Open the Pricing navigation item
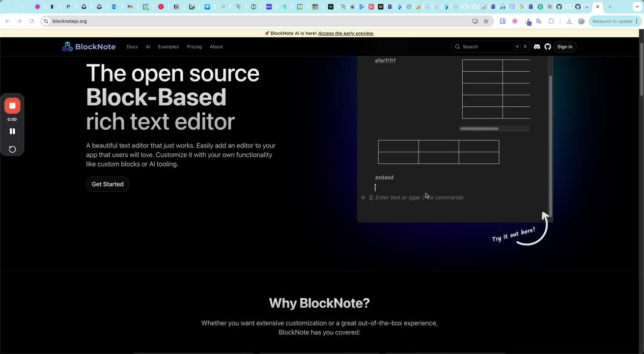This screenshot has height=354, width=644. click(194, 47)
